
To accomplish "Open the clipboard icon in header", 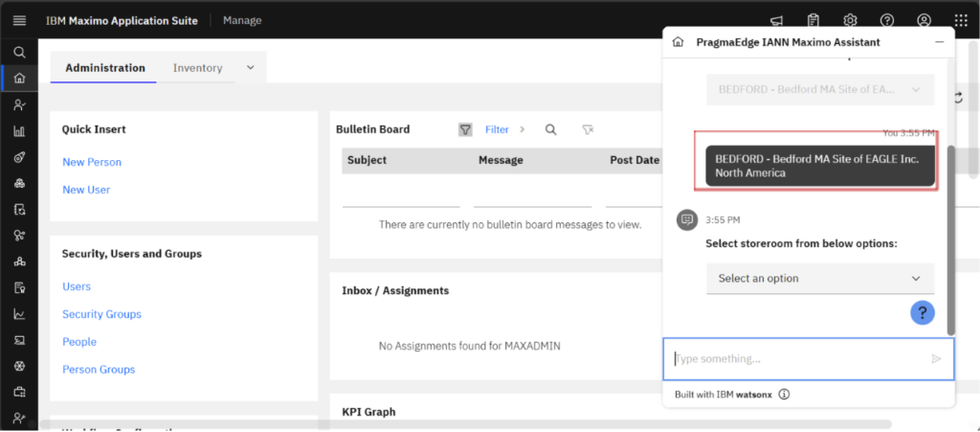I will 813,21.
